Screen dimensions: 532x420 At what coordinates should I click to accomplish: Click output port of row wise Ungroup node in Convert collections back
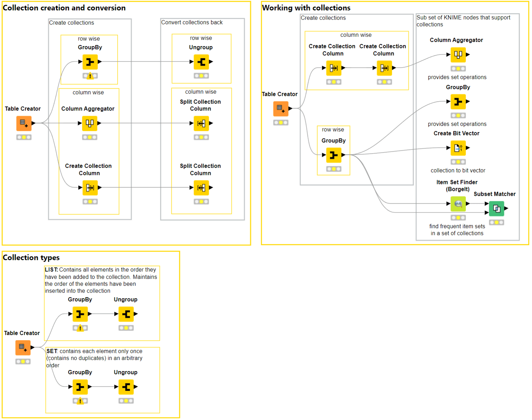click(211, 62)
